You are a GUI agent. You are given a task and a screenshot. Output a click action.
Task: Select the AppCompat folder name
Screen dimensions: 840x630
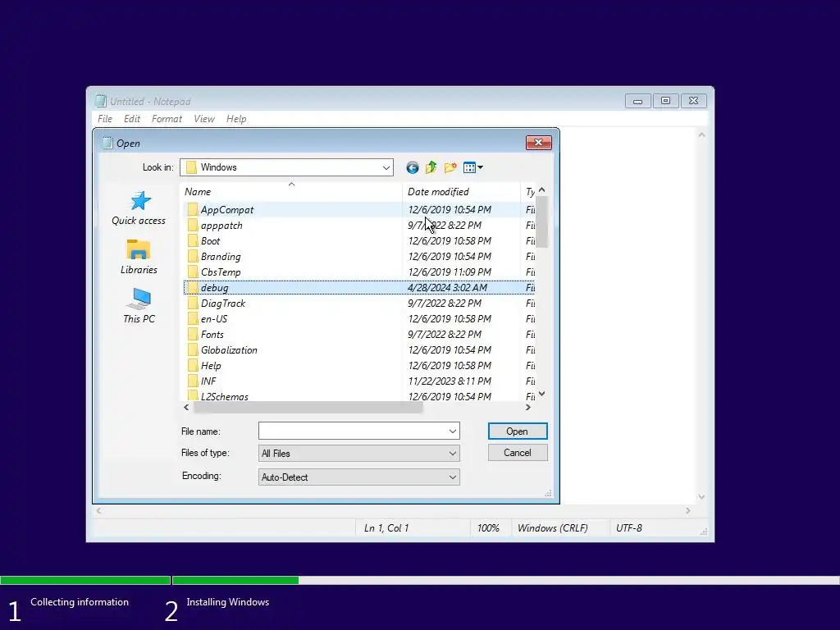pos(227,210)
